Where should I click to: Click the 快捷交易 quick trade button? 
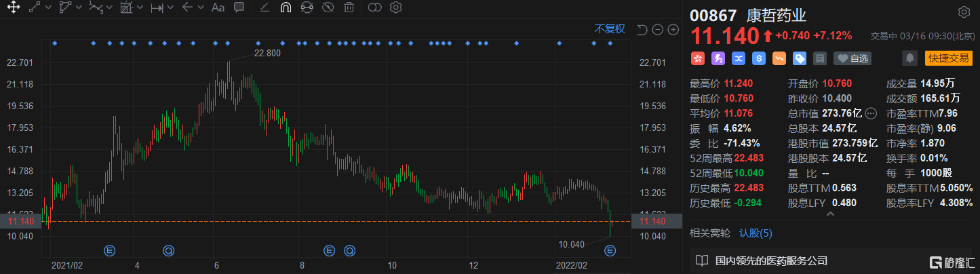[x=949, y=58]
